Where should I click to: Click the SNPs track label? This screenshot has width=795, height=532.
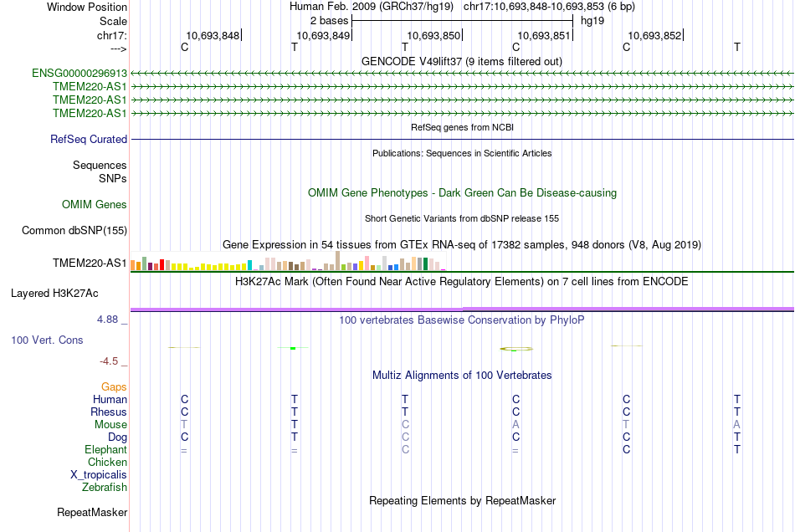click(113, 178)
